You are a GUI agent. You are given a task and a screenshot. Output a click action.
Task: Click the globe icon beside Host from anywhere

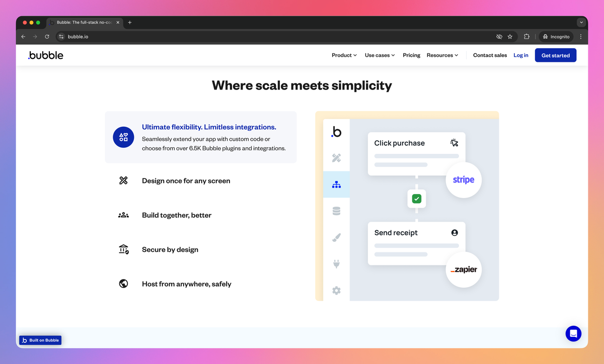pos(123,284)
